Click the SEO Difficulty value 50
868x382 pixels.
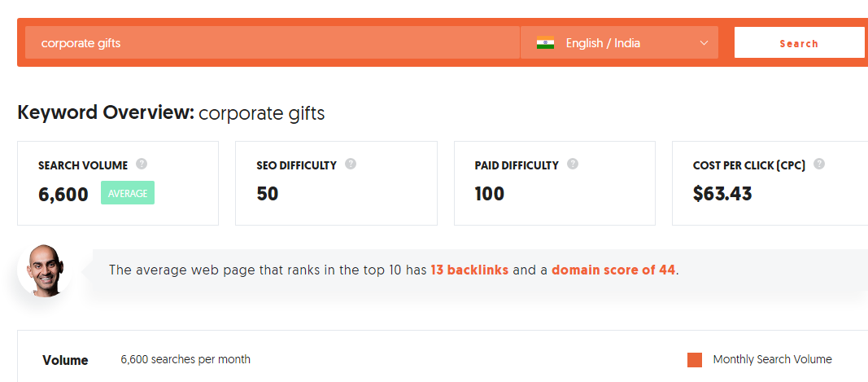pos(268,194)
